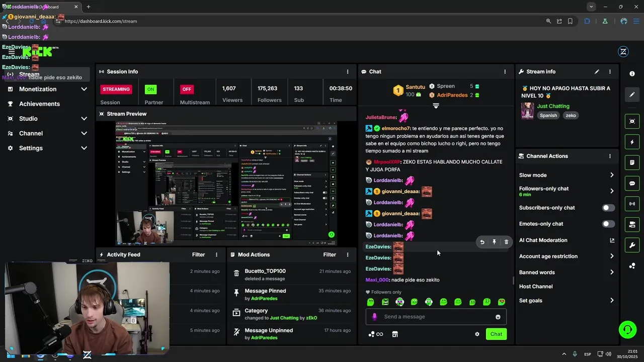Screen dimensions: 644x362
Task: Open AI Chat Moderation external link icon
Action: tap(612, 240)
